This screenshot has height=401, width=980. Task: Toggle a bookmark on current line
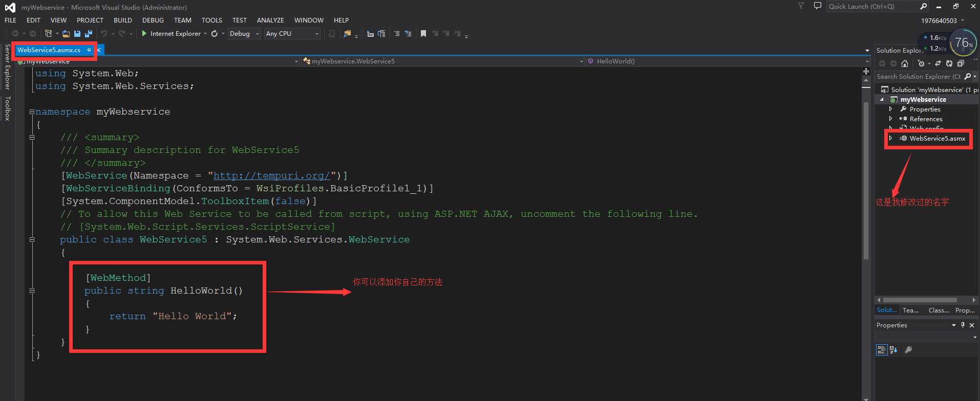[x=423, y=33]
